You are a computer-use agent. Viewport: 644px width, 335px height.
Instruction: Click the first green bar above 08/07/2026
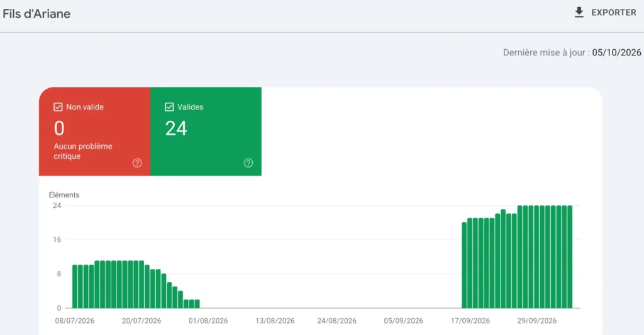coord(75,287)
